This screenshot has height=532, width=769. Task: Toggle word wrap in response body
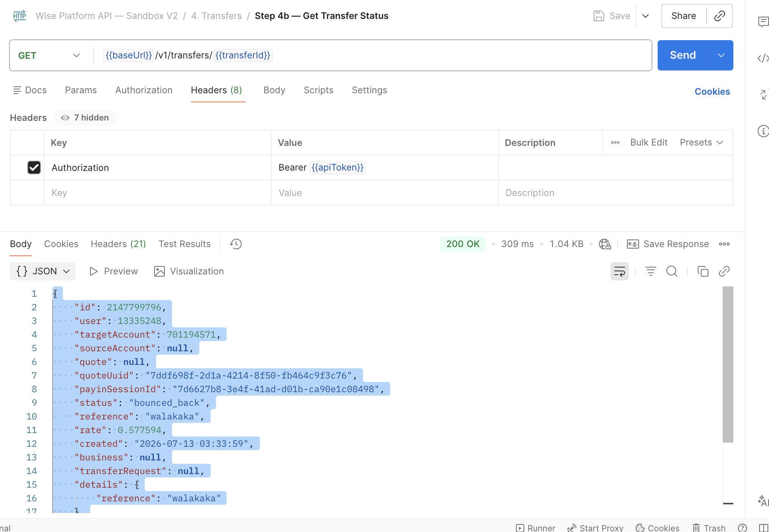[x=620, y=271]
